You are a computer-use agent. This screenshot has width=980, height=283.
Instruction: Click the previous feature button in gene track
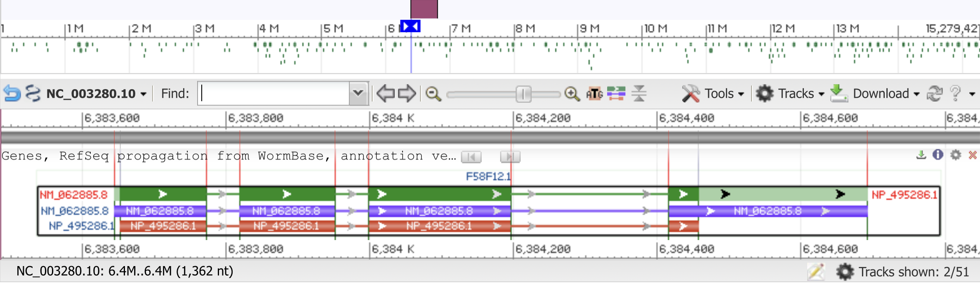[471, 157]
